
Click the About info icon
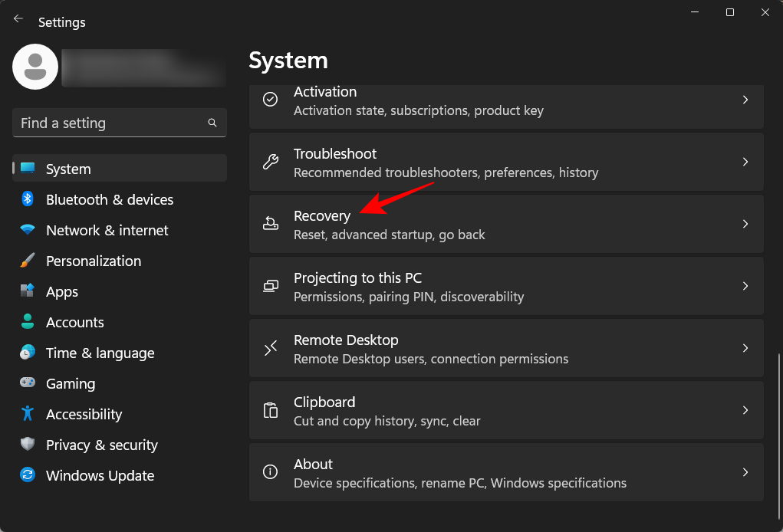pos(270,472)
